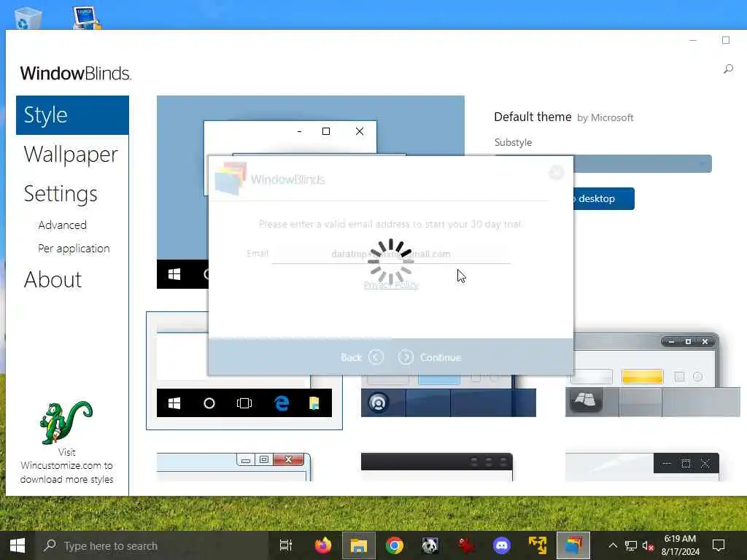Visit Wincustomize.com to download more styles

coord(66,465)
